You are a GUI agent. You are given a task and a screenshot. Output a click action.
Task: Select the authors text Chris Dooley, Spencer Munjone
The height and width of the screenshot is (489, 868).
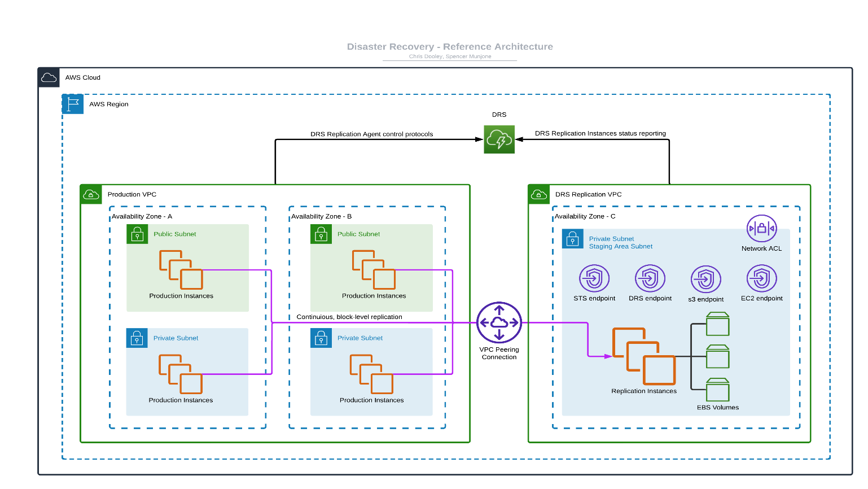(450, 56)
